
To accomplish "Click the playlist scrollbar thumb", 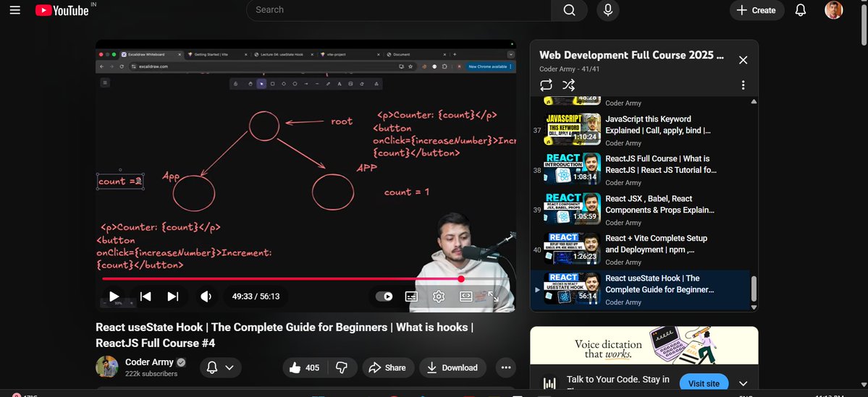I will click(754, 289).
